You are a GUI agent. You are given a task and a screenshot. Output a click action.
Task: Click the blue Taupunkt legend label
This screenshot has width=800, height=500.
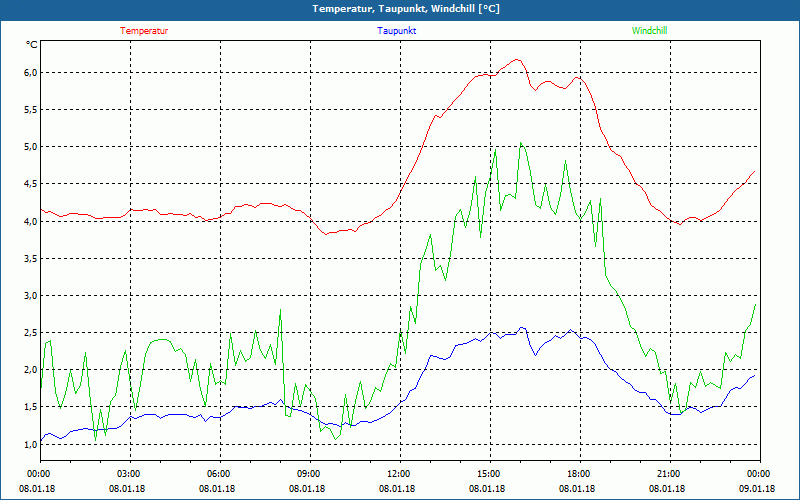click(397, 31)
